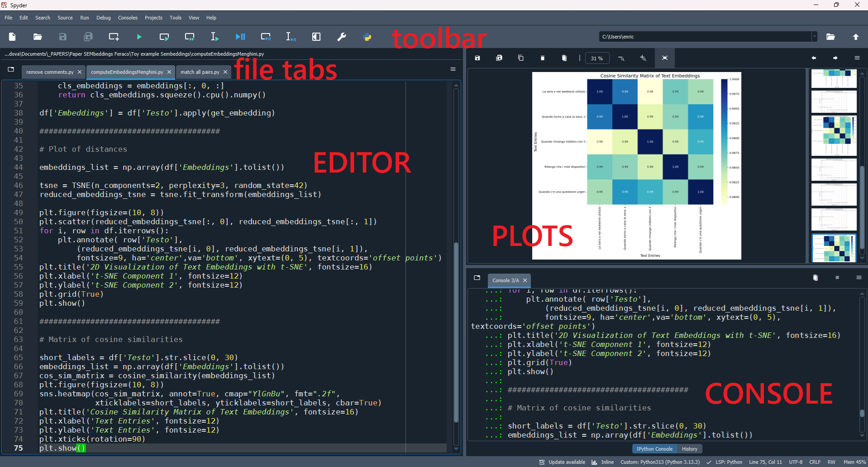Debug the current cell

(266, 37)
